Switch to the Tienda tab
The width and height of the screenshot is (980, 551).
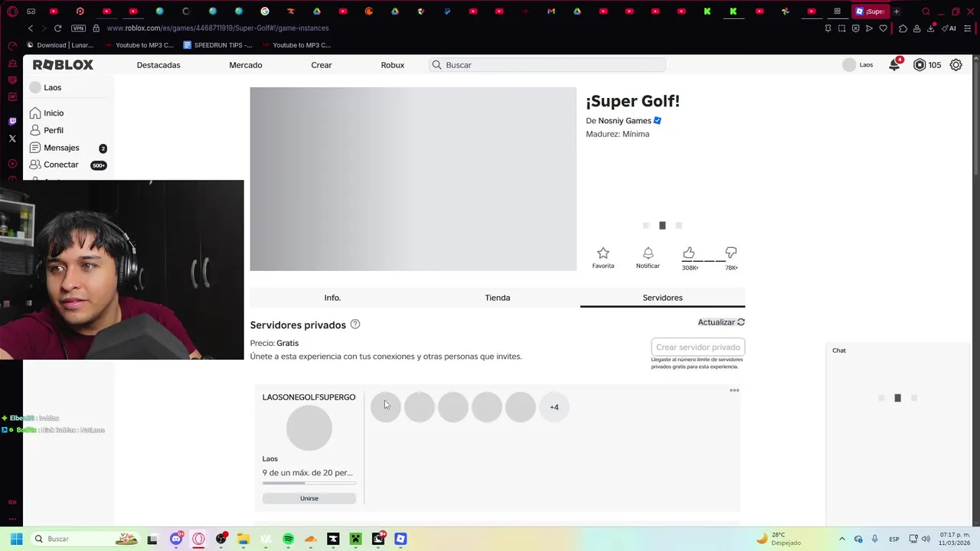498,298
